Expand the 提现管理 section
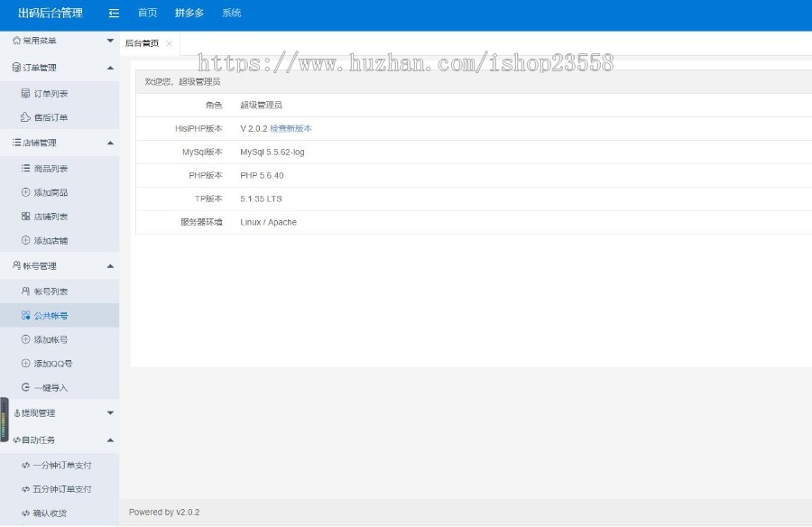This screenshot has height=527, width=812. click(110, 412)
